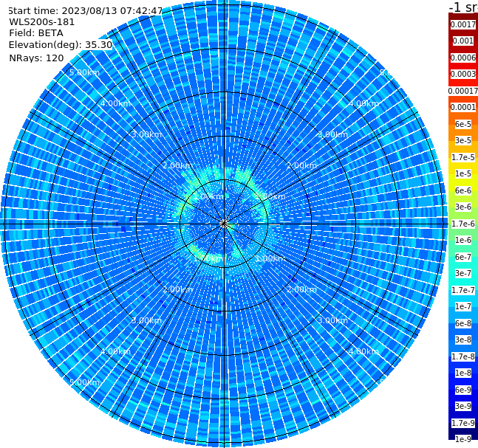Click the 0.00017 colorbar label
The image size is (478, 448).
[463, 91]
